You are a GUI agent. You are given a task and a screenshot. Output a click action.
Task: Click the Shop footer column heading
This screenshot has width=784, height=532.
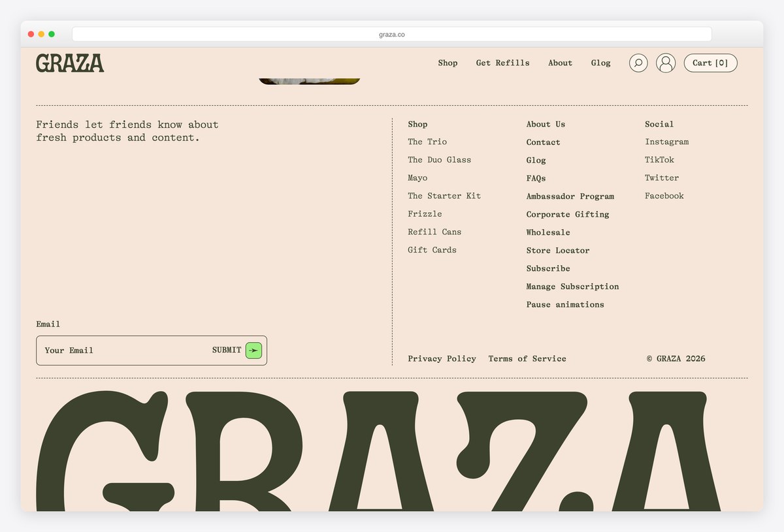click(x=417, y=124)
